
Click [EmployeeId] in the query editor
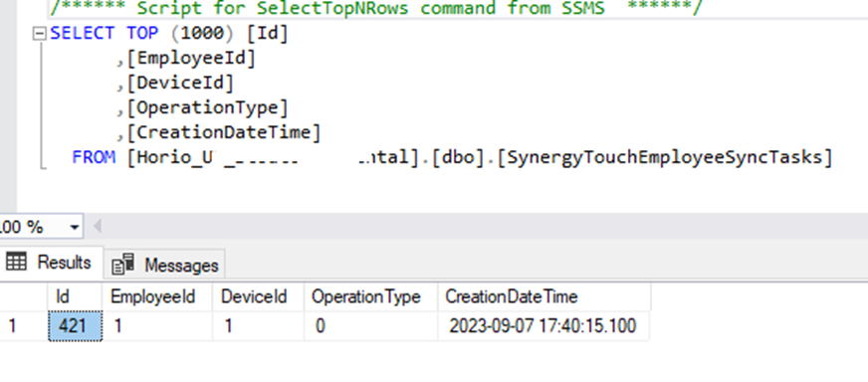[x=191, y=58]
